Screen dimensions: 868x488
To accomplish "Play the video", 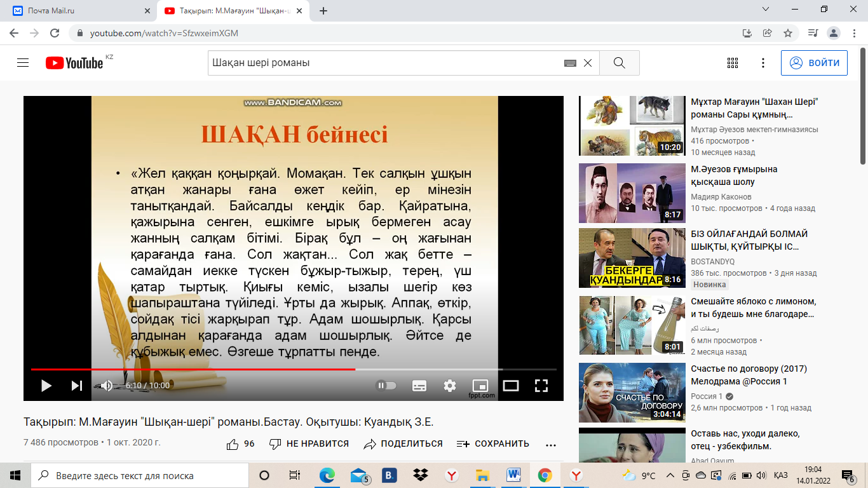I will coord(46,385).
